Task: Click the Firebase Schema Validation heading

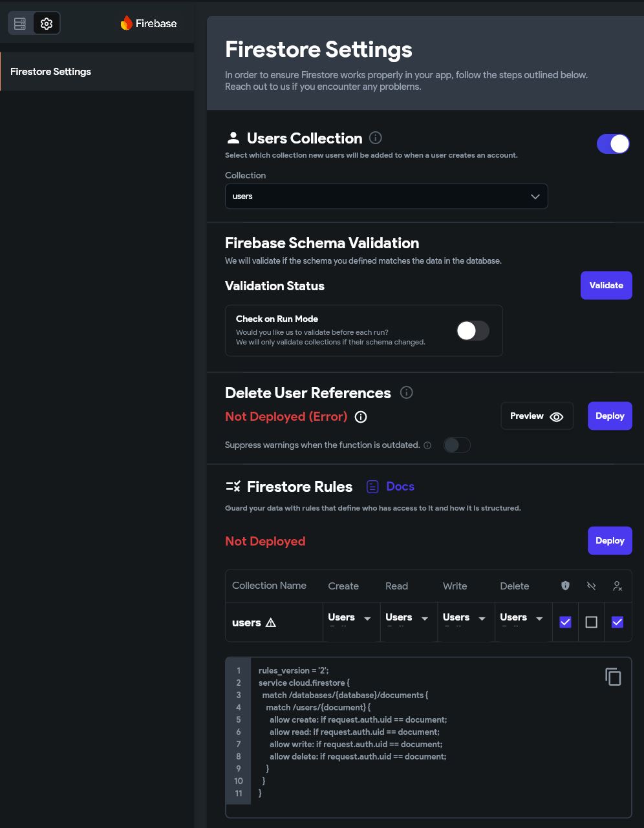Action: [x=322, y=243]
